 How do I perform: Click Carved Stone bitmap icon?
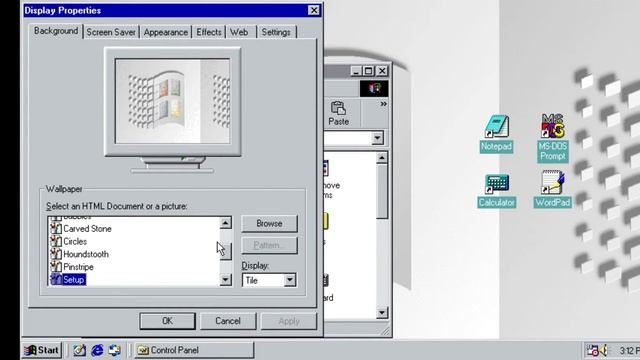pyautogui.click(x=56, y=229)
